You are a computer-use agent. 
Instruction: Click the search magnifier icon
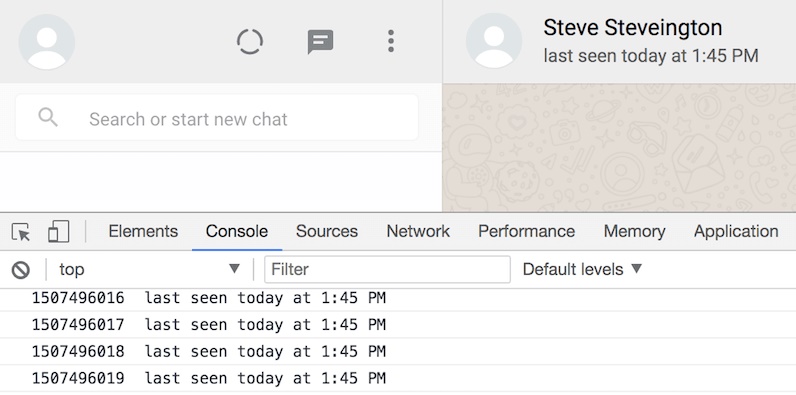point(48,117)
